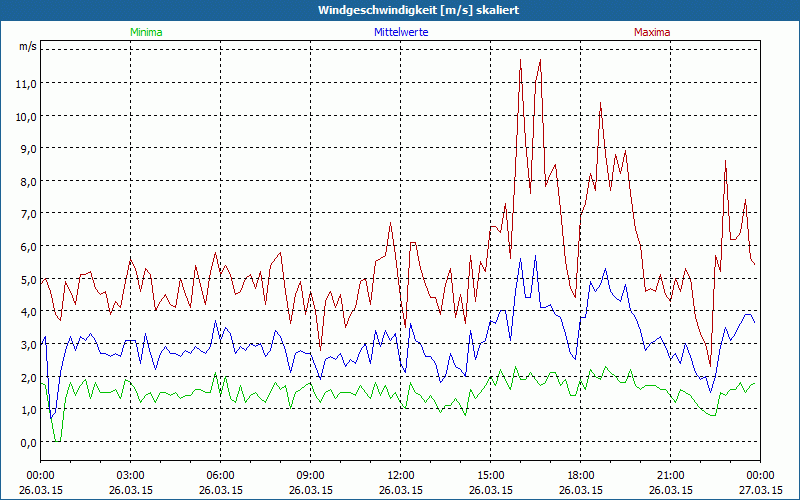The image size is (800, 500).
Task: Select the 5,0 y-axis tick label
Action: pos(27,280)
